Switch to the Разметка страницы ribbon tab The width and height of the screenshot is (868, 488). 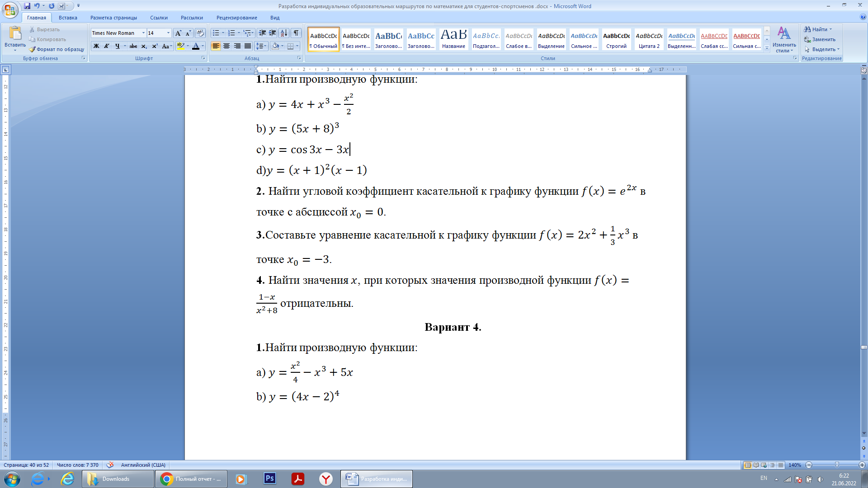[113, 18]
